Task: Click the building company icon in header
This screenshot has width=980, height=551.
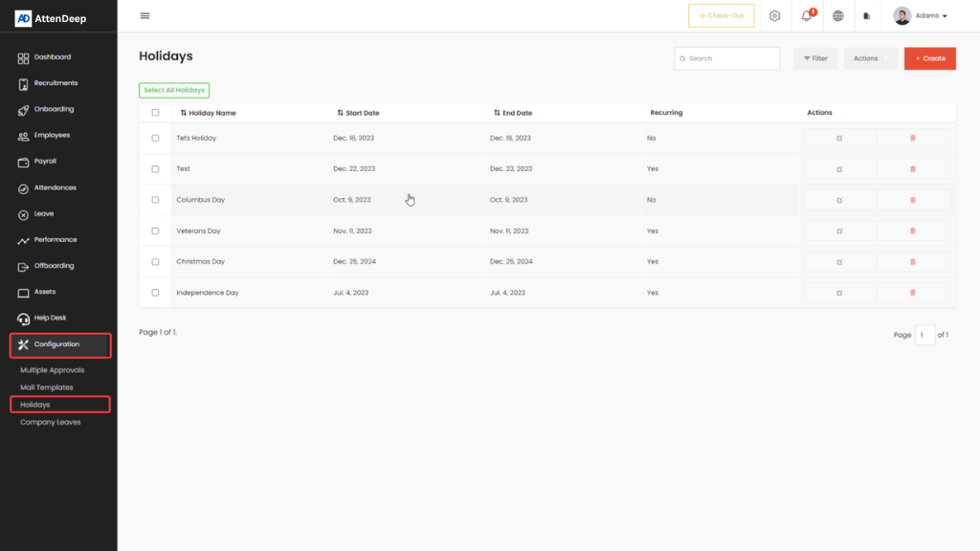Action: coord(867,16)
